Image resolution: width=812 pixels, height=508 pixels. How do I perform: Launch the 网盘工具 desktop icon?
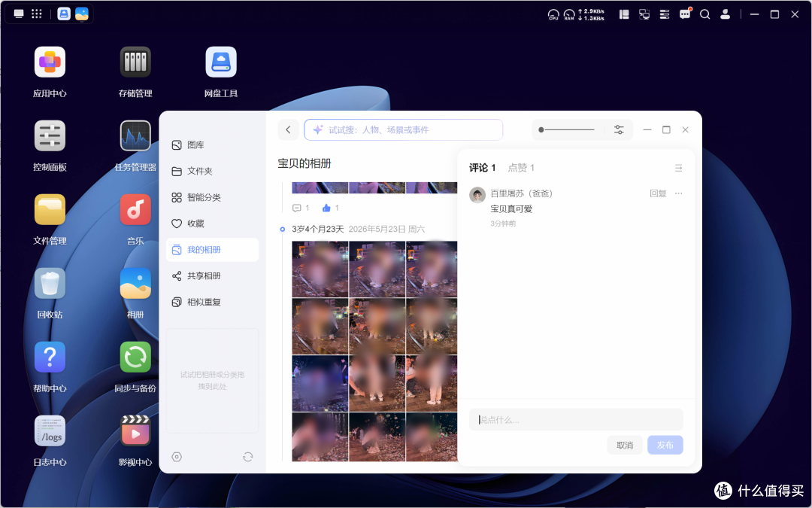tap(221, 62)
